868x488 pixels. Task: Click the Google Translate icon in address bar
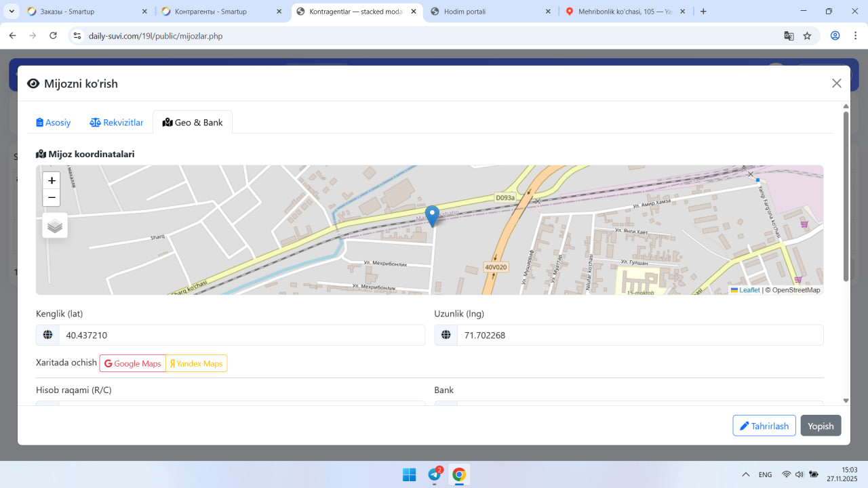(789, 36)
